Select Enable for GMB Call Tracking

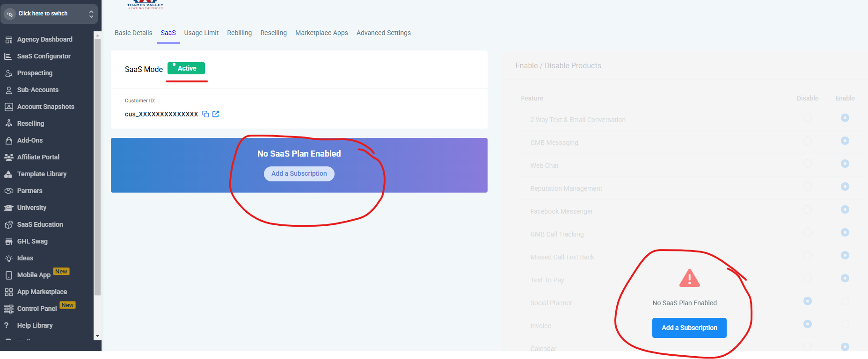[845, 232]
